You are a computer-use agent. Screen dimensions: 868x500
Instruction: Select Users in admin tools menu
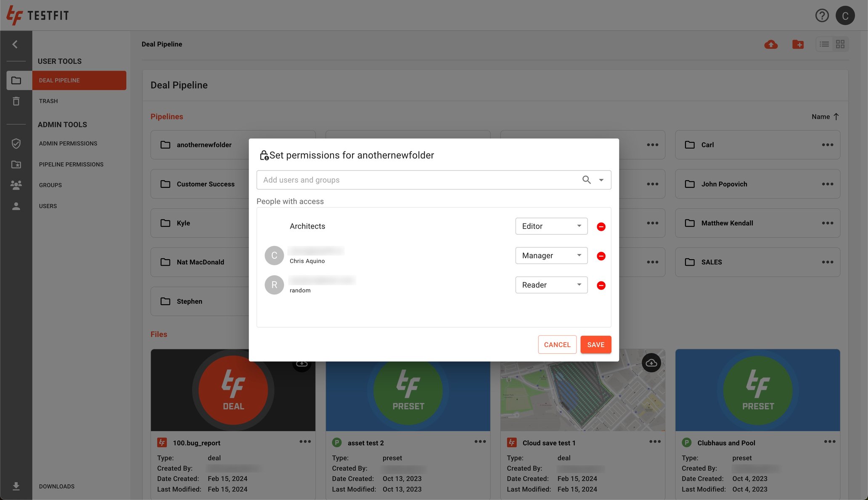[x=48, y=206]
